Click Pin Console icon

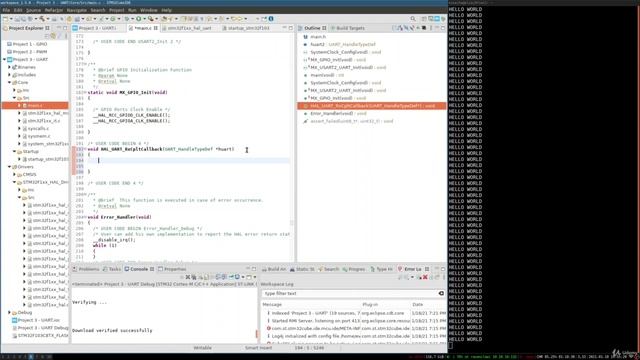pos(231,277)
